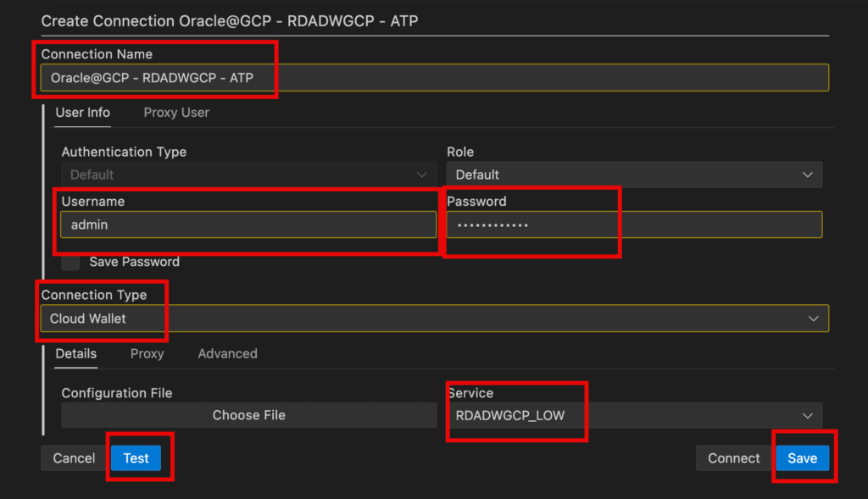
Task: Test the connection with Test button
Action: 136,458
